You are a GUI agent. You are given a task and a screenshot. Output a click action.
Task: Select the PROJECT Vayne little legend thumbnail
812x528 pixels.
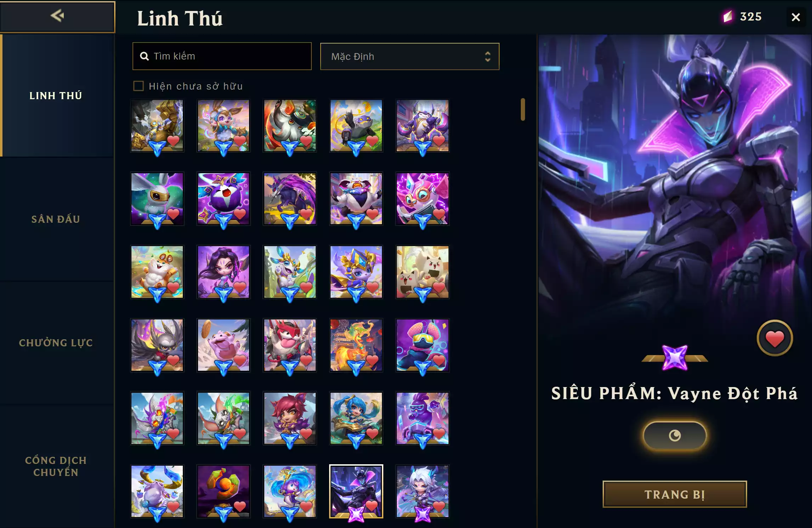point(356,491)
